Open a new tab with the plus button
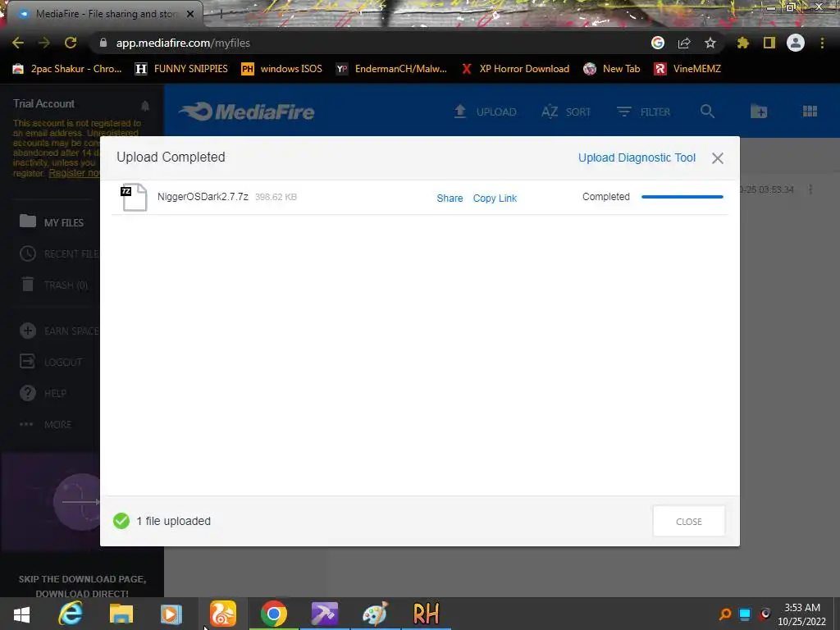Screen dimensions: 840x630 pyautogui.click(x=221, y=14)
